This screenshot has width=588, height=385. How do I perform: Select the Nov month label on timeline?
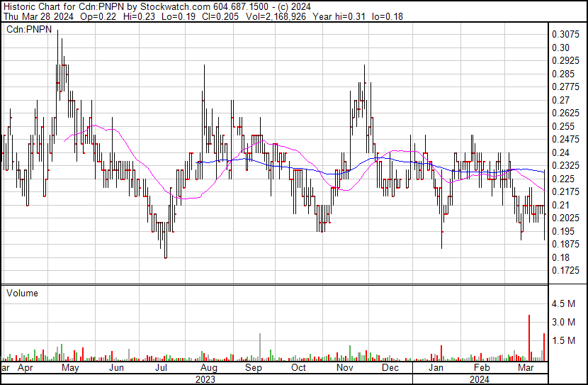344,367
